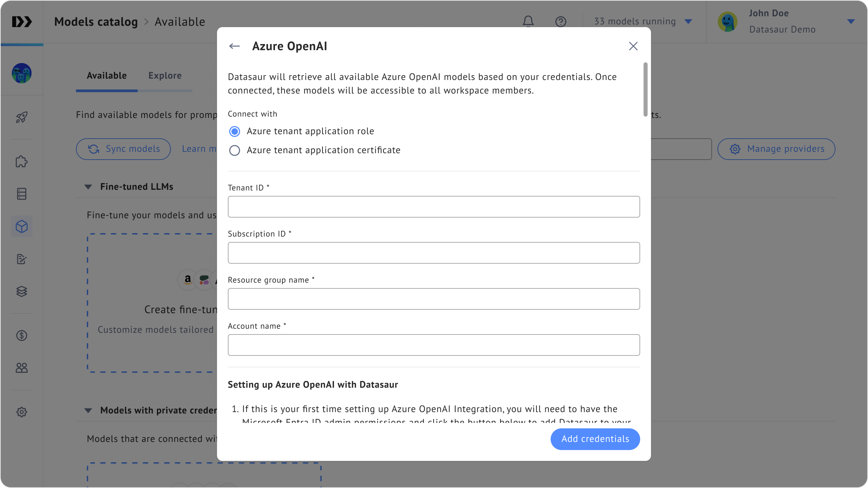The height and width of the screenshot is (488, 868).
Task: Open the help question mark icon
Action: (560, 21)
